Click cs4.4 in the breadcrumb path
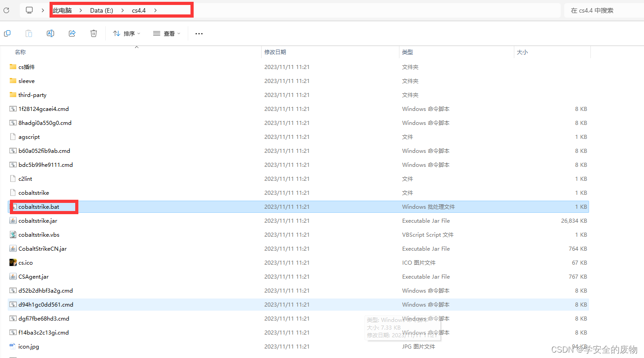The image size is (644, 358). tap(139, 10)
